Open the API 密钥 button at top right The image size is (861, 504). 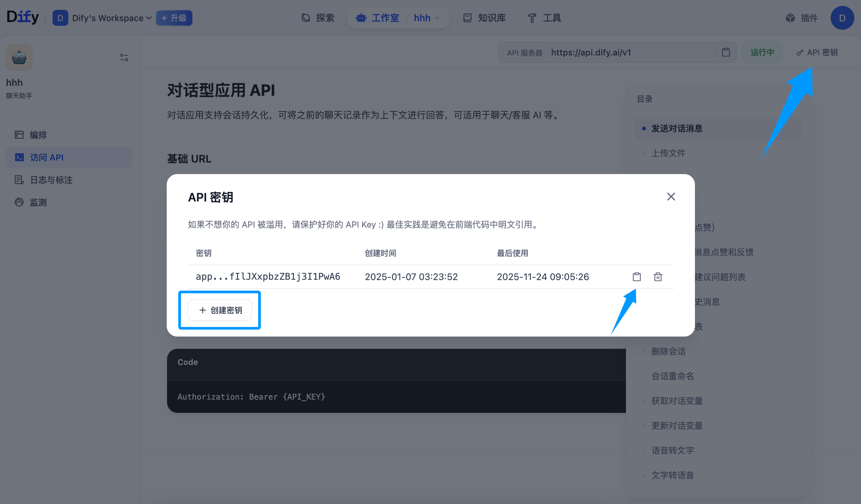point(817,52)
